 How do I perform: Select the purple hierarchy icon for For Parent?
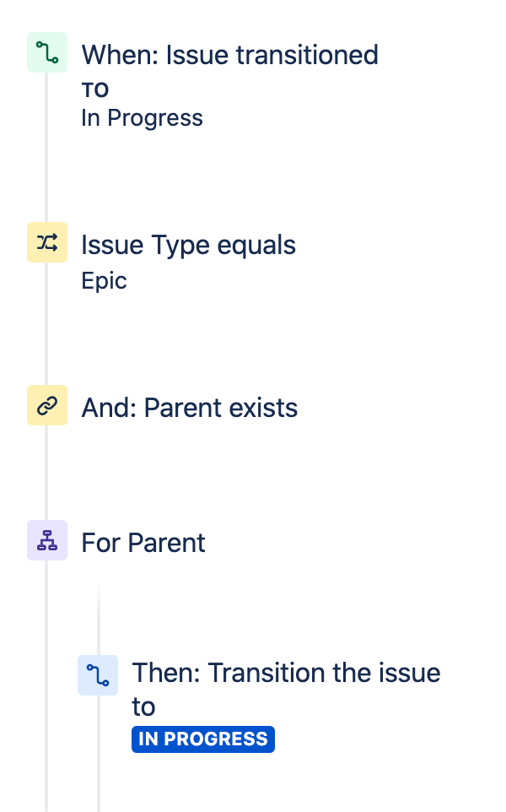pos(47,541)
